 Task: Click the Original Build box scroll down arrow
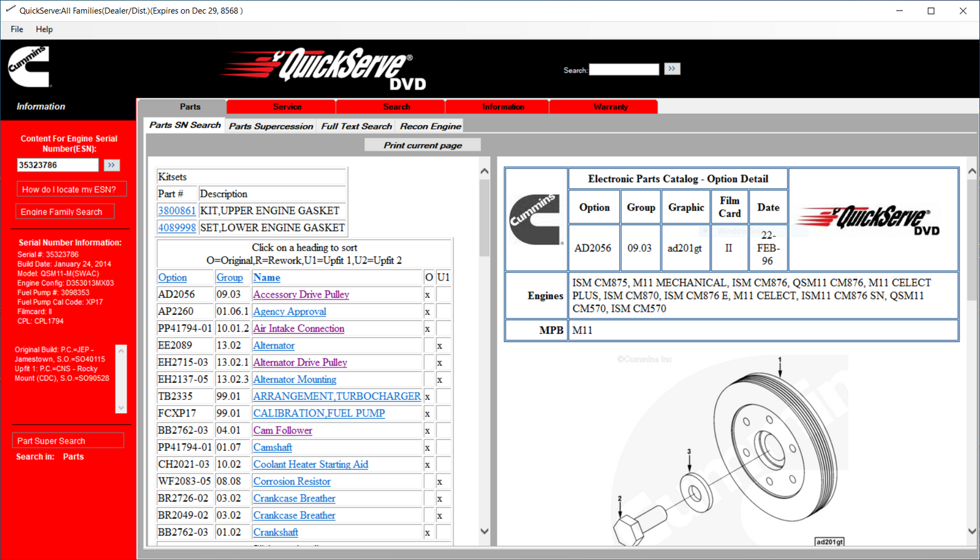pyautogui.click(x=121, y=408)
